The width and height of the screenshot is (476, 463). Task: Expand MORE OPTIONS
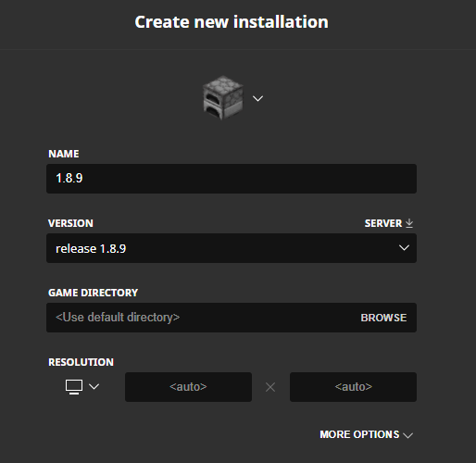pos(367,434)
